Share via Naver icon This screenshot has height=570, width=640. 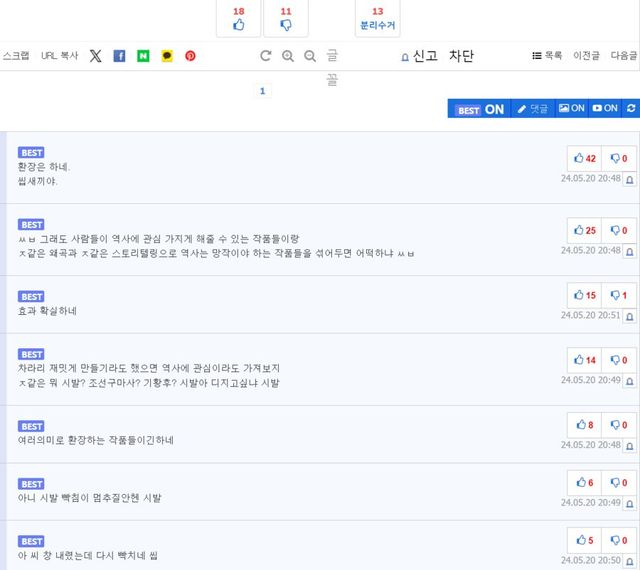143,56
